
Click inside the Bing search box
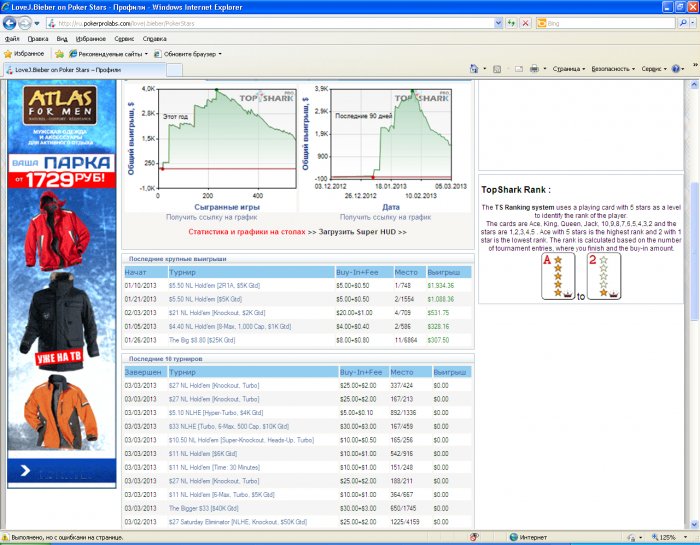tap(610, 23)
